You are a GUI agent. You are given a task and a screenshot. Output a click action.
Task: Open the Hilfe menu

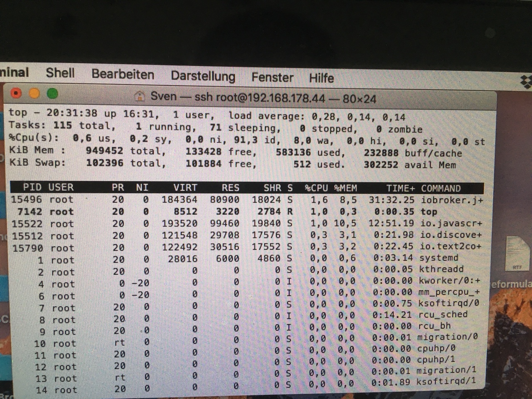coord(321,78)
